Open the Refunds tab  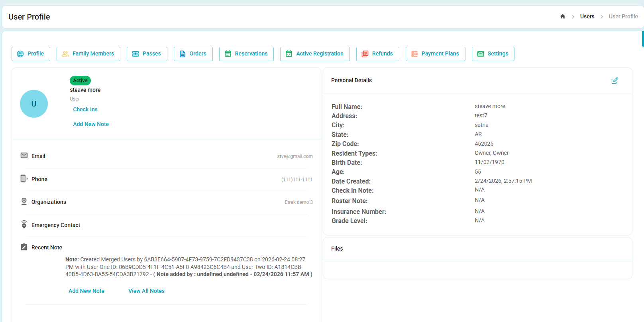(x=378, y=54)
